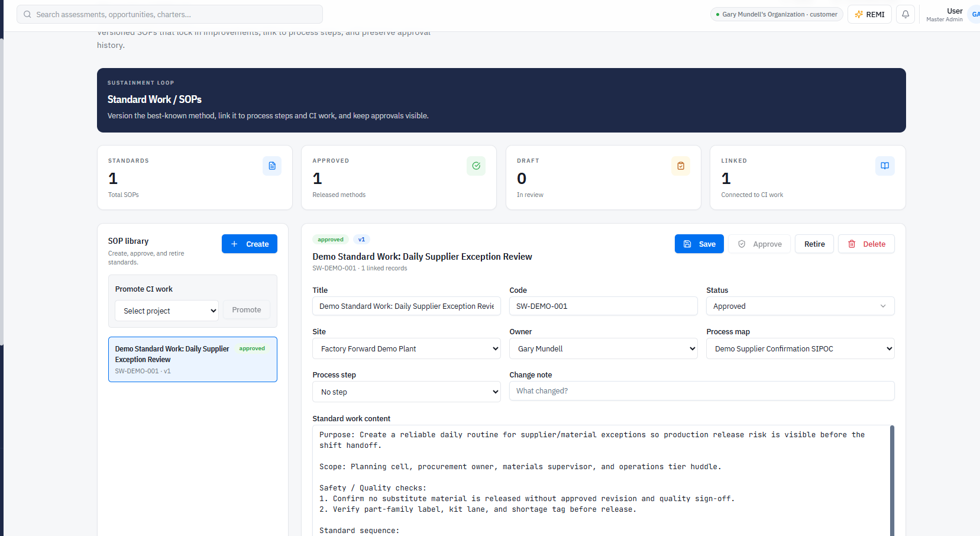Click the content textarea scrollbar
980x536 pixels.
click(892, 480)
